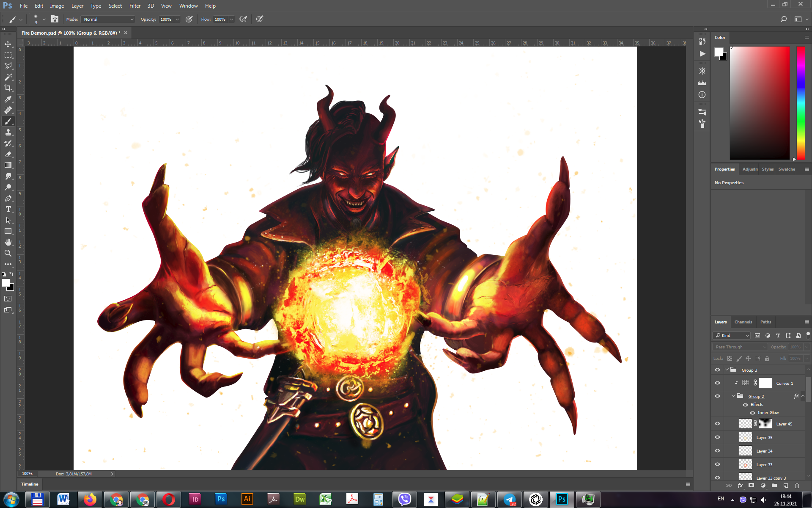Select the Pen tool

[8, 198]
